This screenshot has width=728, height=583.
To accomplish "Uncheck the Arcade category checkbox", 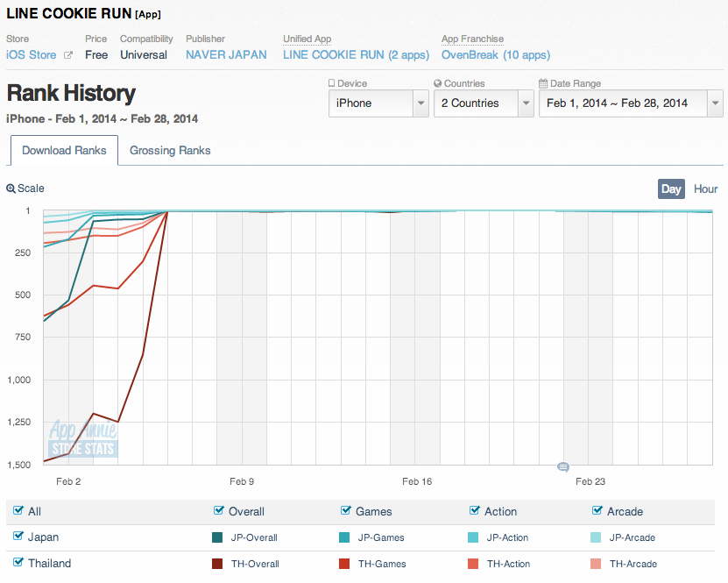I will [x=598, y=511].
